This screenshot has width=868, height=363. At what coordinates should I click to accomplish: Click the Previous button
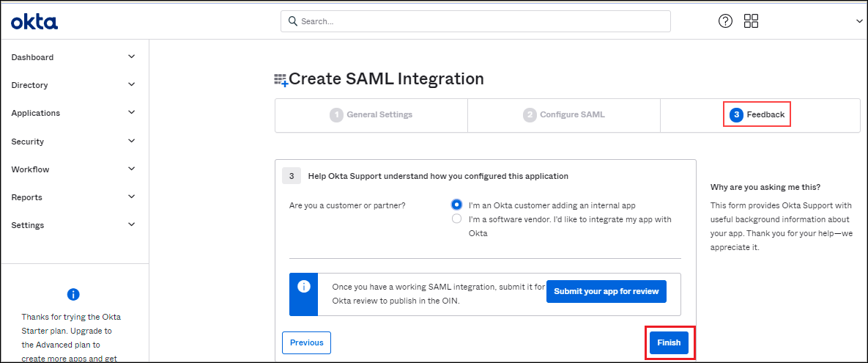click(x=307, y=342)
